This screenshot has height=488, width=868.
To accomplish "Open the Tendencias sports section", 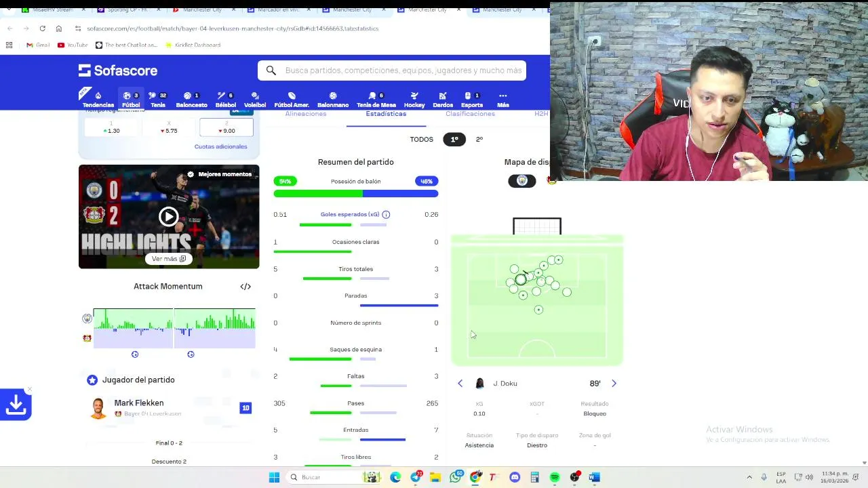I will (98, 100).
